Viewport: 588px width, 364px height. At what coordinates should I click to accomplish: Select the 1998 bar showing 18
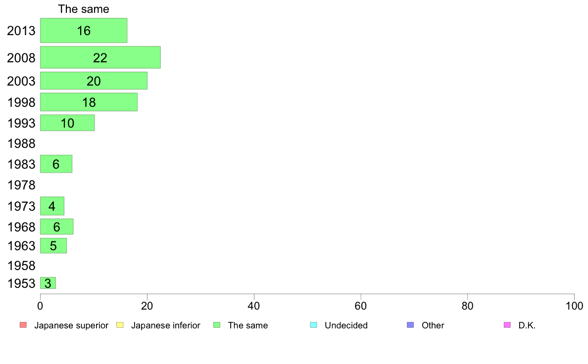[89, 102]
